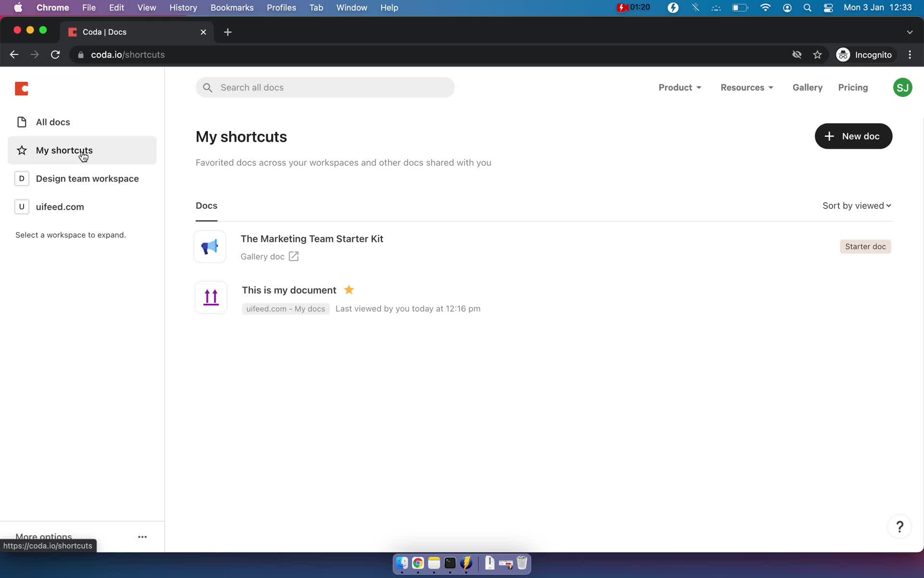Open the Profiles menu
The width and height of the screenshot is (924, 578).
(282, 8)
